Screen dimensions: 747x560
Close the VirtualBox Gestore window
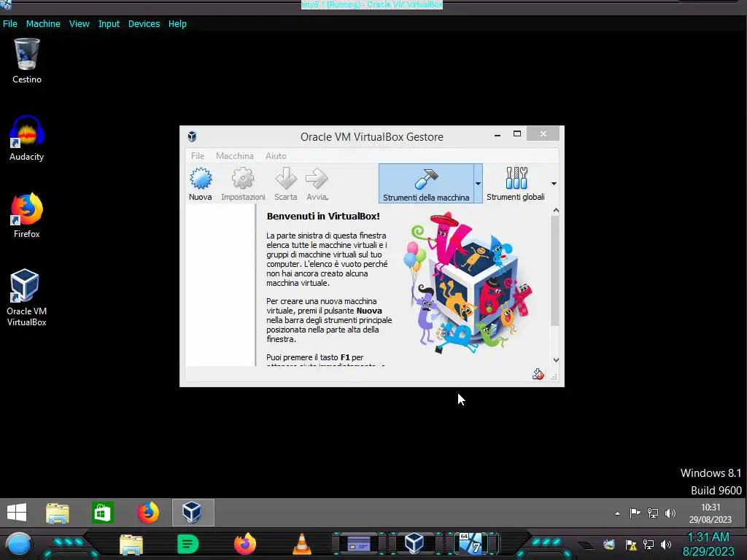pyautogui.click(x=543, y=134)
